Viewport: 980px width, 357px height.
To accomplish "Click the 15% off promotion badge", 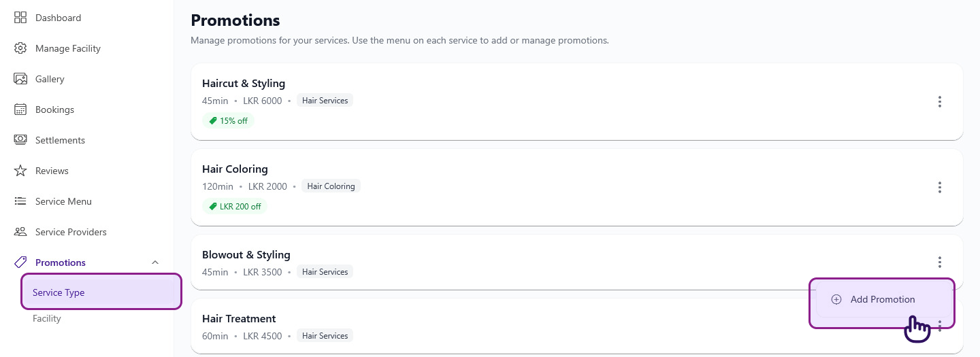I will [228, 121].
